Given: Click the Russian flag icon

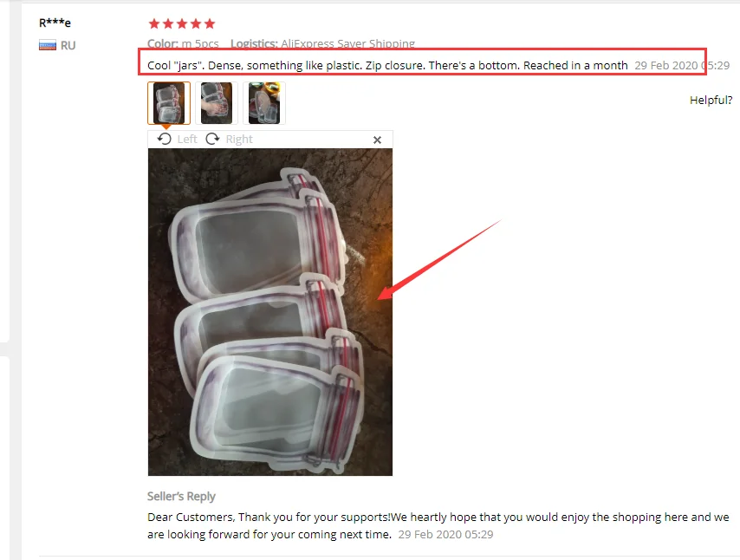Looking at the screenshot, I should pos(47,45).
